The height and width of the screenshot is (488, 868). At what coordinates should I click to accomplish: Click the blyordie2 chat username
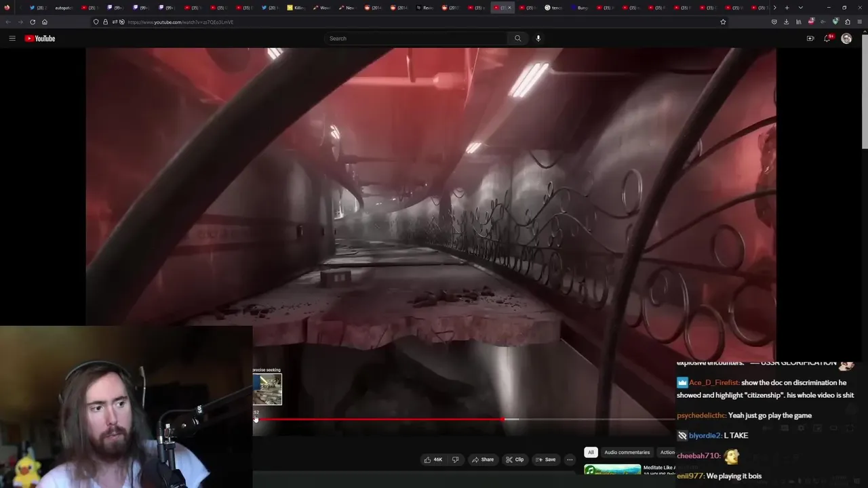706,435
